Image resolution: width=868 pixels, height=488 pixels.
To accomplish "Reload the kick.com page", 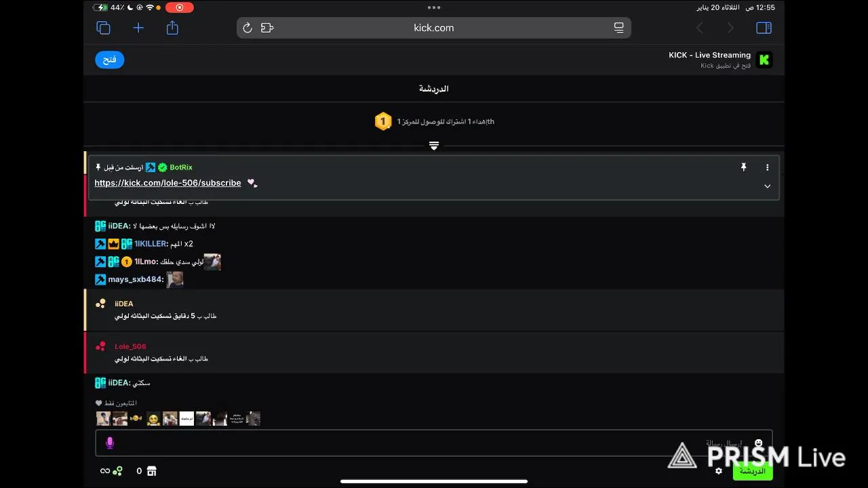I will pos(248,28).
